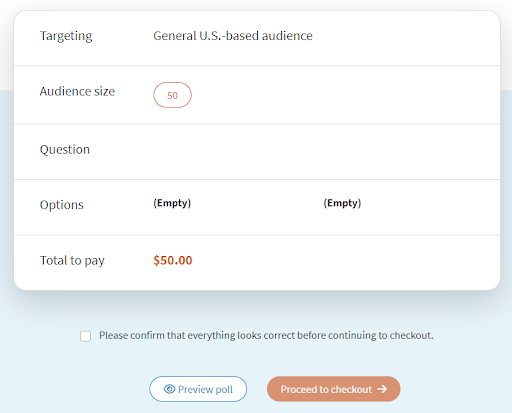Select Proceed to checkout
This screenshot has height=413, width=512.
pyautogui.click(x=334, y=389)
